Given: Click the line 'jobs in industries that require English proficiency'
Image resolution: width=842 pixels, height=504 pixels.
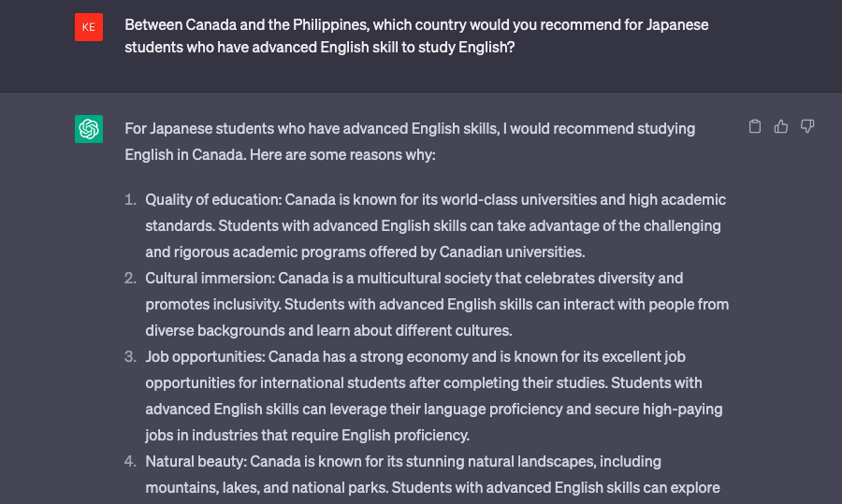Looking at the screenshot, I should [x=307, y=435].
